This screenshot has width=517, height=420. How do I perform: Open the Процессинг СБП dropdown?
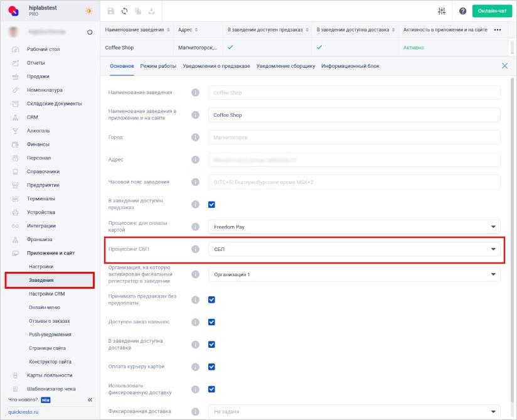(354, 249)
